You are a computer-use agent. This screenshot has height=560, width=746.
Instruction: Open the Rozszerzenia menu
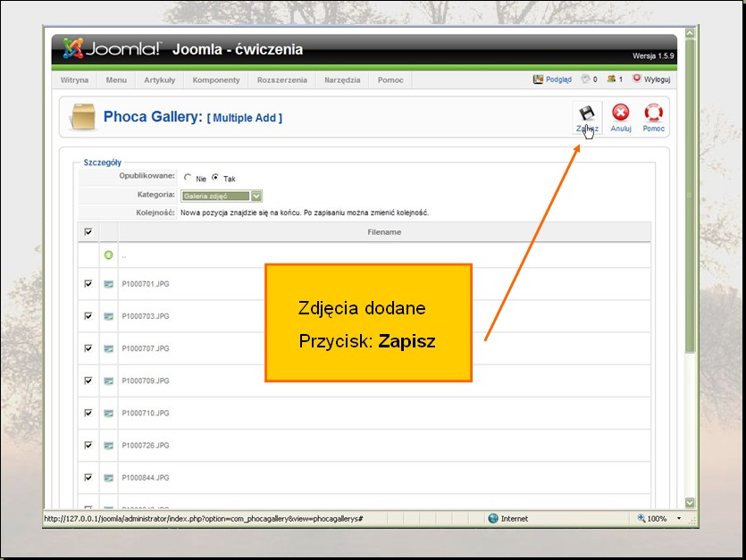coord(281,79)
